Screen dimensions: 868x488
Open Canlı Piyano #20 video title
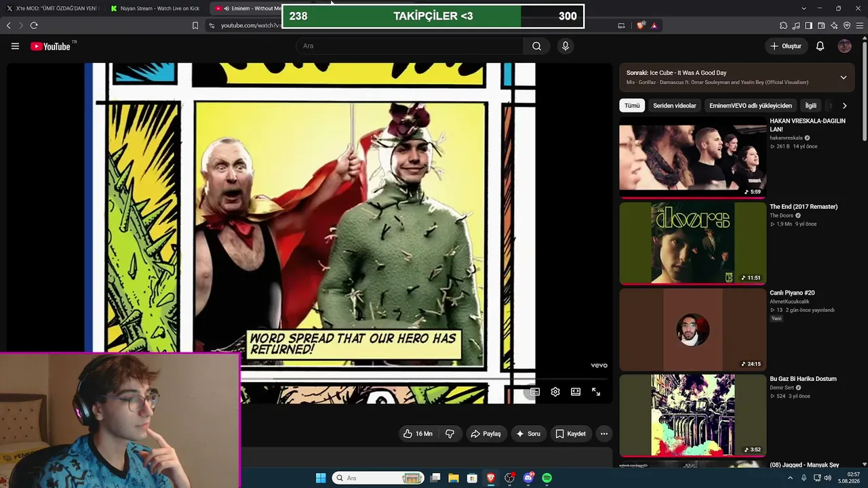pos(792,293)
